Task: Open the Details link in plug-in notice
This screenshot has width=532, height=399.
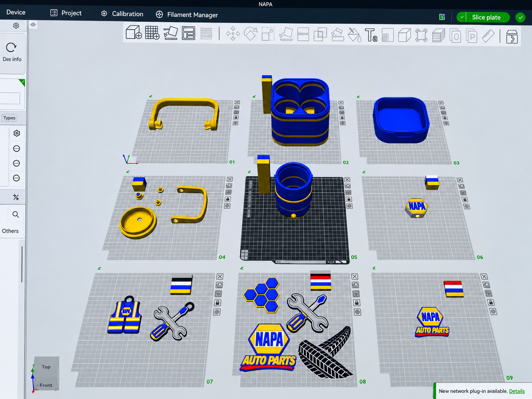Action: click(x=517, y=391)
